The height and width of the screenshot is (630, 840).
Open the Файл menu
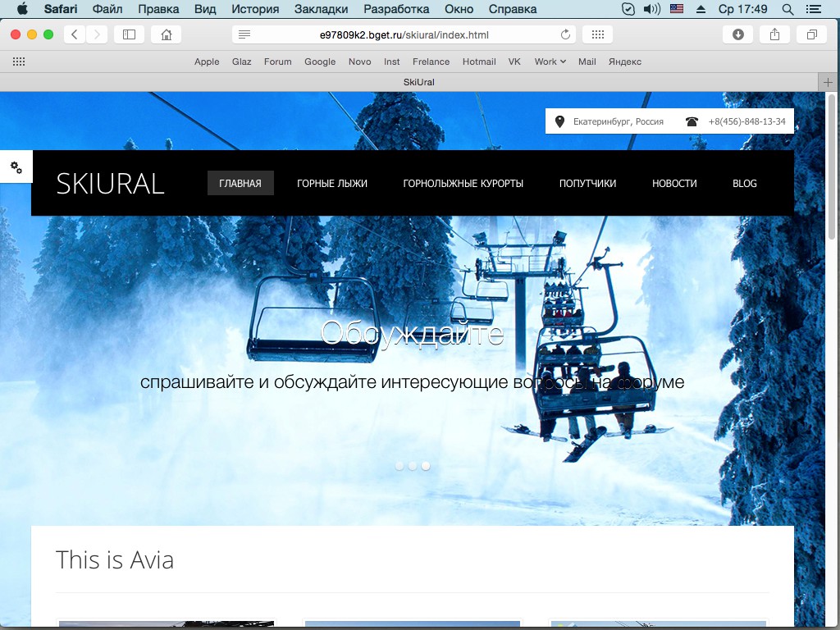pyautogui.click(x=107, y=9)
